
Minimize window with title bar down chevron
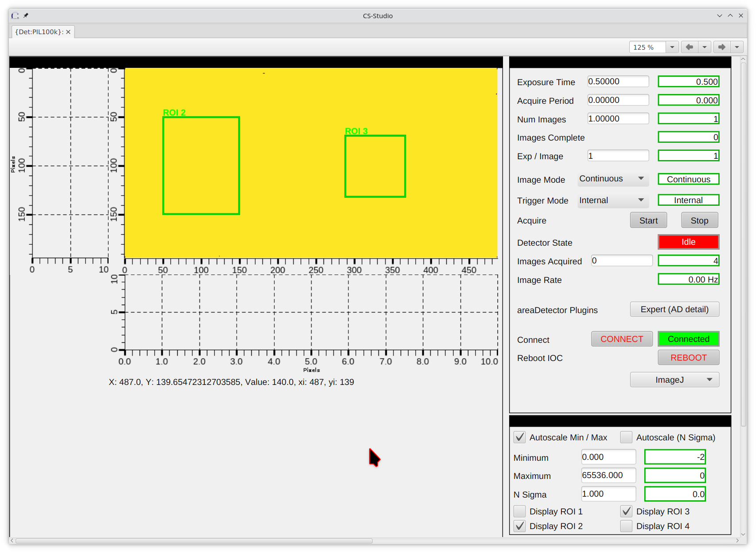pos(720,16)
